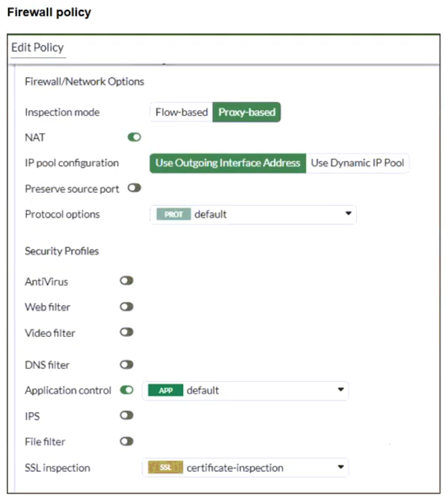Viewport: 448px width, 501px height.
Task: Switch inspection mode to Flow-based
Action: [x=182, y=112]
